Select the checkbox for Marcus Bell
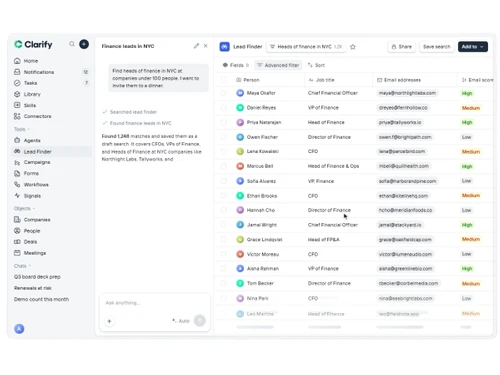Screen dimensions: 500x375 [224, 166]
